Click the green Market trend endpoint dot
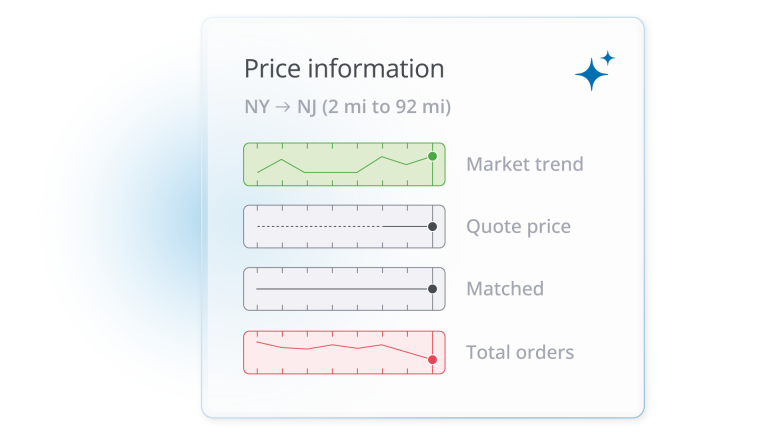Image resolution: width=768 pixels, height=432 pixels. [x=432, y=157]
